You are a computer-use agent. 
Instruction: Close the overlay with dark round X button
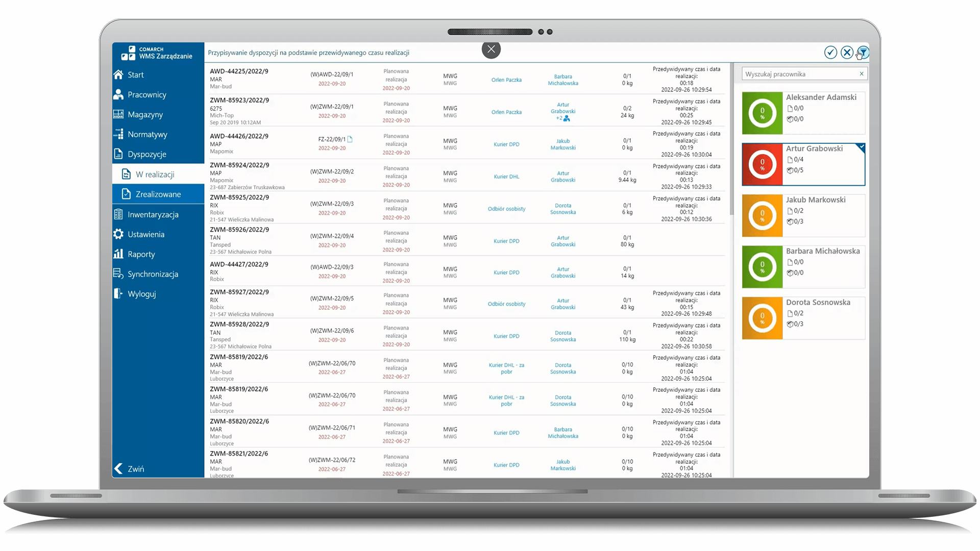tap(491, 49)
